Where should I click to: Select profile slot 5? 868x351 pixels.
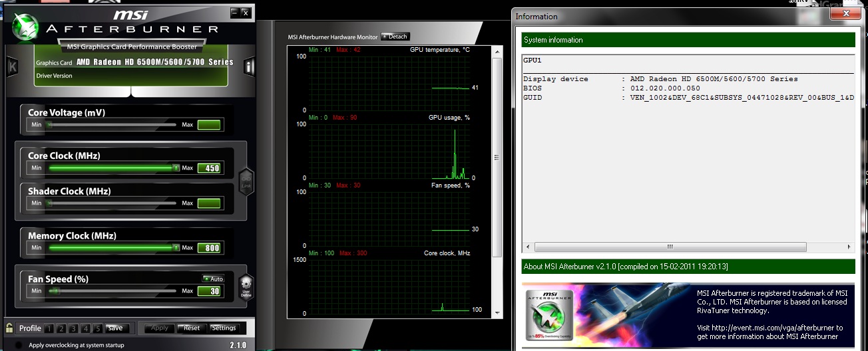click(98, 328)
